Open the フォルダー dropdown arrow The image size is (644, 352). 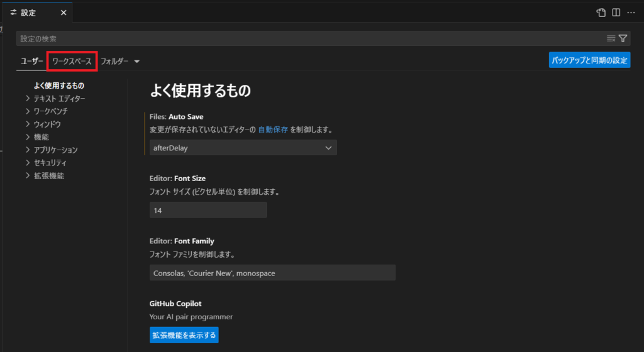point(136,62)
